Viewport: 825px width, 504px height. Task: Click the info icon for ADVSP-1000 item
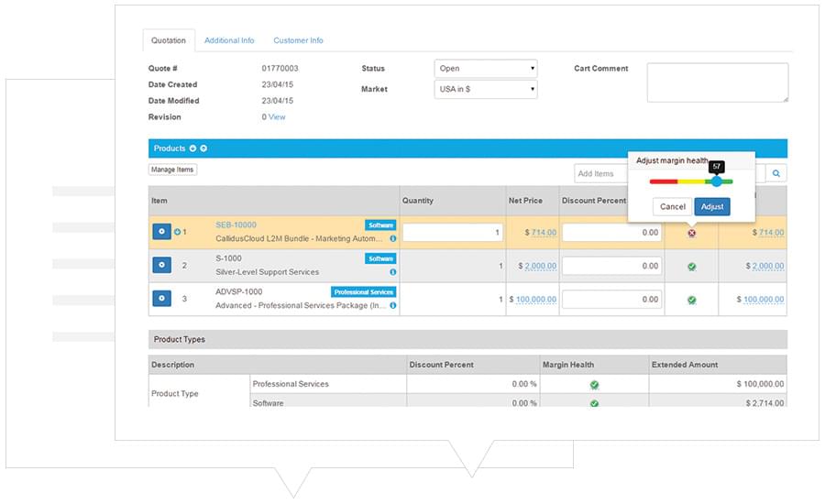click(x=393, y=305)
